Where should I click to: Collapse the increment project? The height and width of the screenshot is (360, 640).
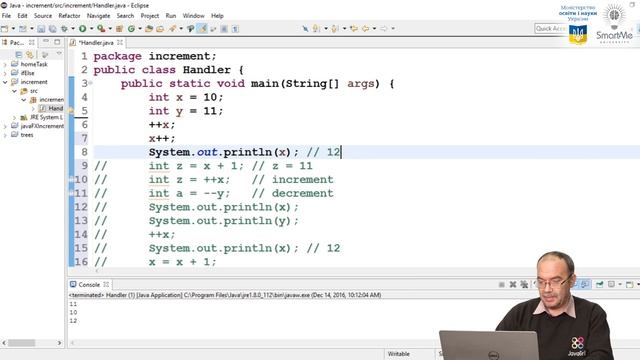click(5, 82)
